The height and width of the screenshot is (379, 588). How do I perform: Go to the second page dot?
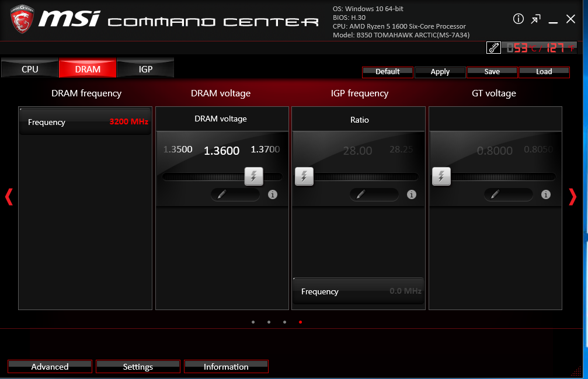pos(269,322)
